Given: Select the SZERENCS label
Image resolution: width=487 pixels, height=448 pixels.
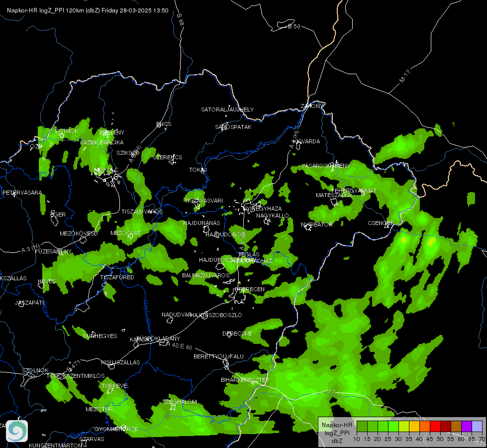Looking at the screenshot, I should point(168,157).
